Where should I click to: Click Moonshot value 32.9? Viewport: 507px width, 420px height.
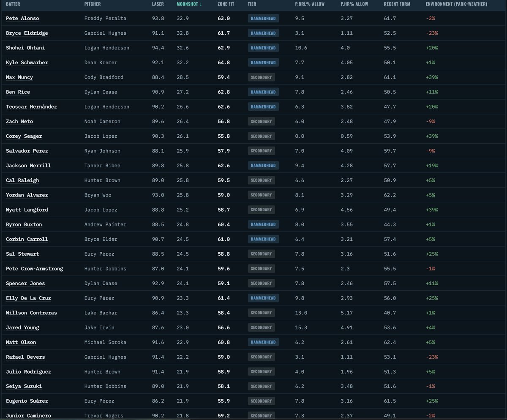[x=183, y=19]
